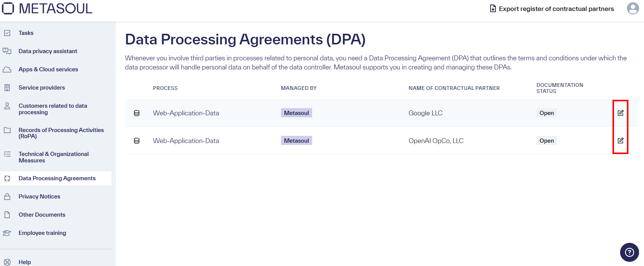This screenshot has width=644, height=266.
Task: Switch to the Data Processing Agreements section
Action: pos(57,178)
